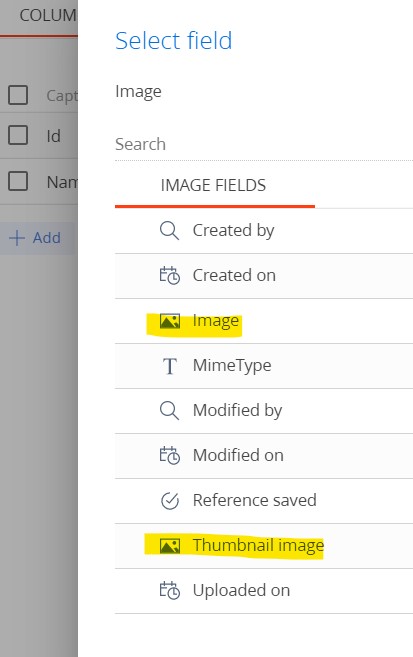This screenshot has width=413, height=657.
Task: Click the magnifier icon beside Created by
Action: (169, 230)
